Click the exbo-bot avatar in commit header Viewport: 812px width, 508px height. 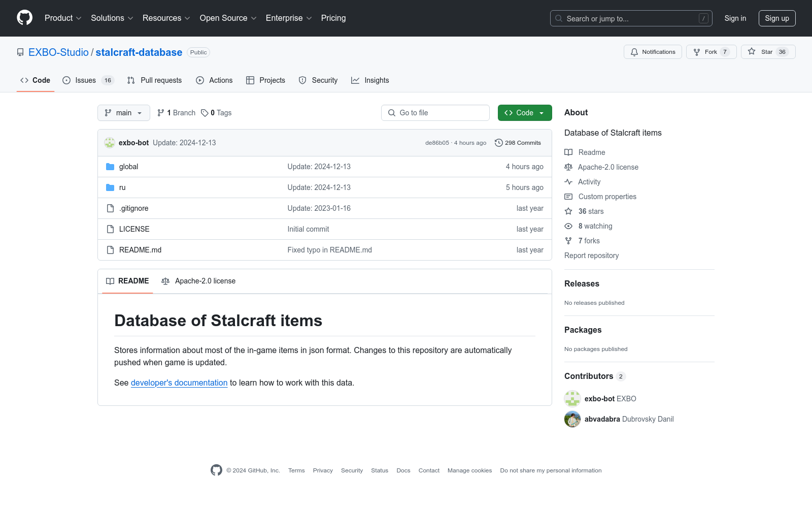coord(110,143)
